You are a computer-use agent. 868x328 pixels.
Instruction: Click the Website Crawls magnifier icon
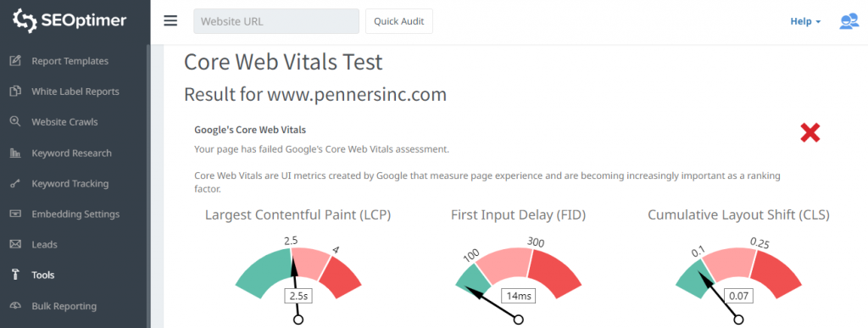coord(15,122)
